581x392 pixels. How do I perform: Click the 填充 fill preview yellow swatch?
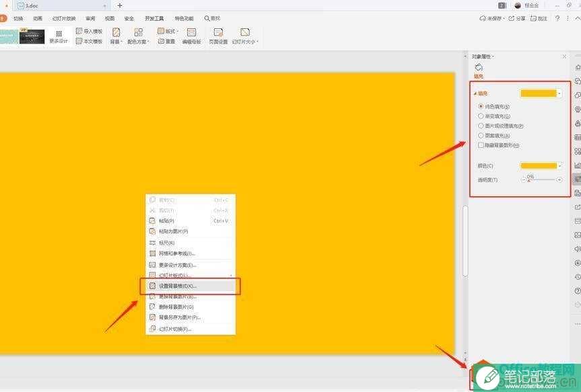pyautogui.click(x=539, y=93)
